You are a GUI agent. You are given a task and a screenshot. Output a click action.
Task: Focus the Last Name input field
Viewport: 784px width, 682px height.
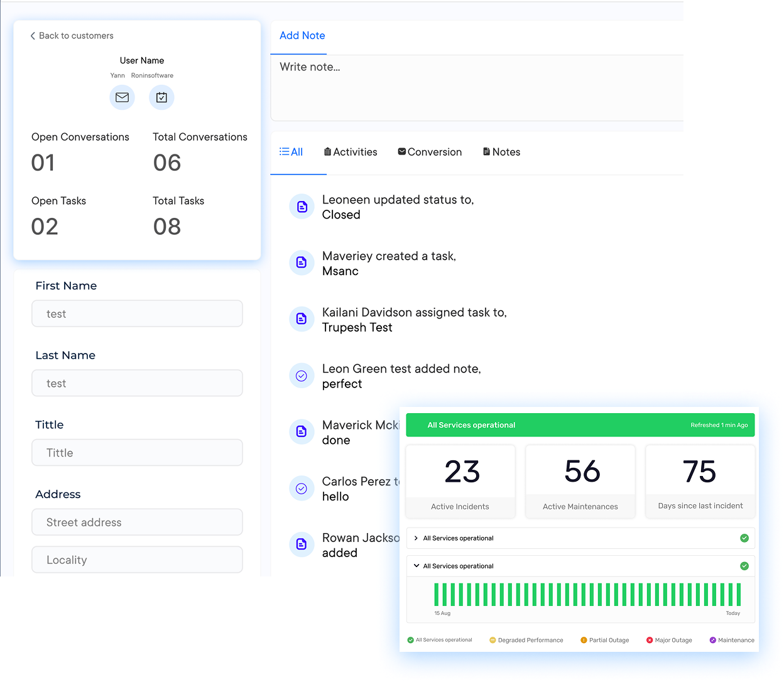point(137,383)
